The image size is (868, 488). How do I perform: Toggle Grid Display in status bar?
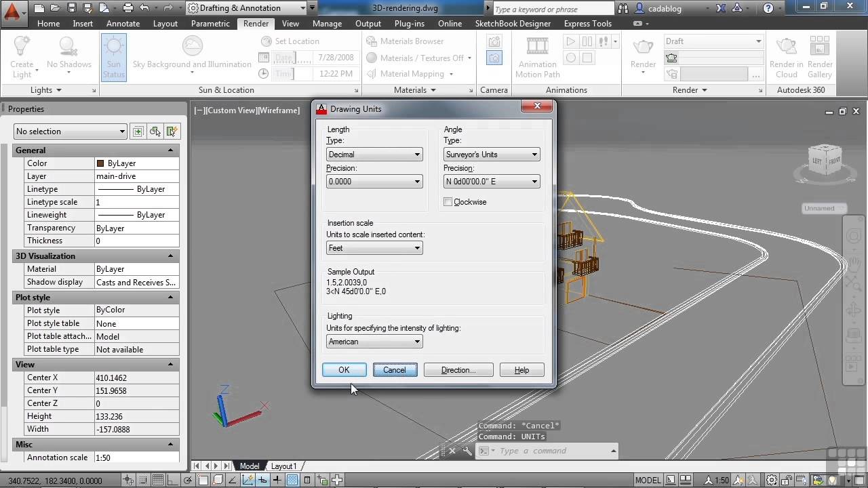[158, 481]
